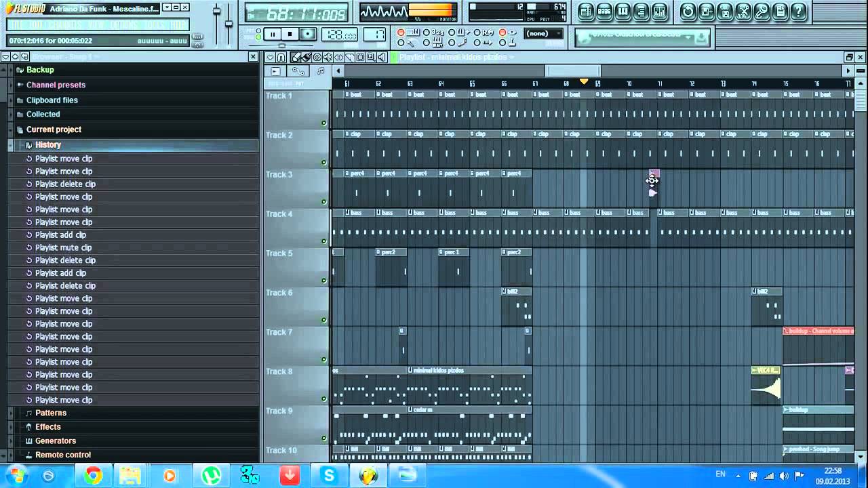Open the step sequencer toolbar icon
The image size is (868, 488).
click(x=604, y=12)
